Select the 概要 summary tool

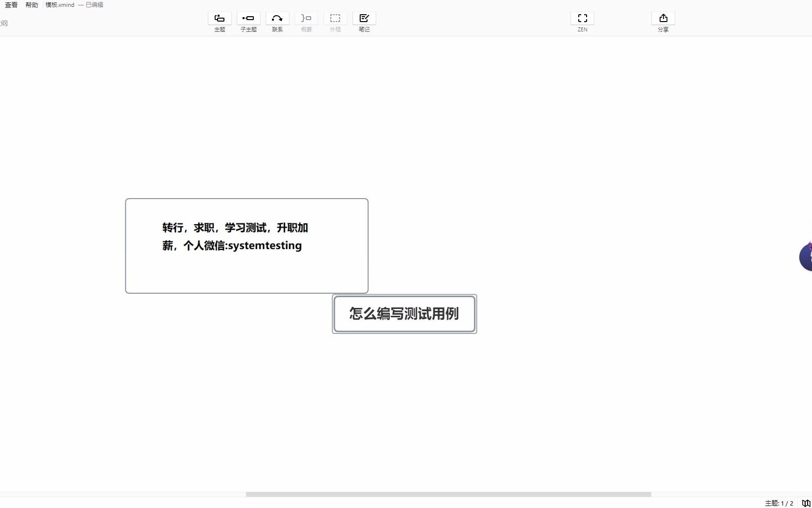(305, 22)
